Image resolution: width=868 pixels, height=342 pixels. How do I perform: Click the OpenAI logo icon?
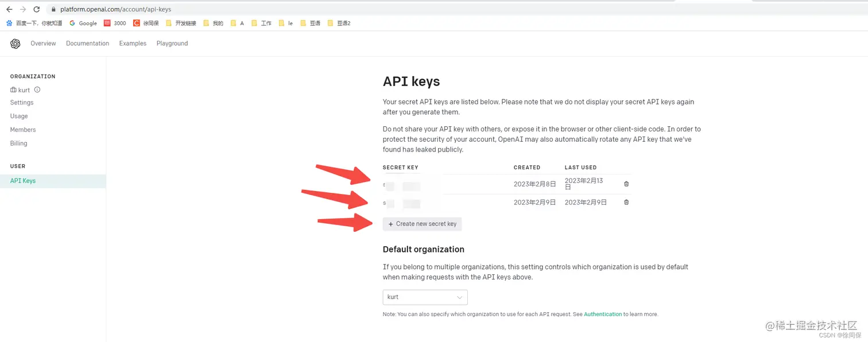(15, 44)
